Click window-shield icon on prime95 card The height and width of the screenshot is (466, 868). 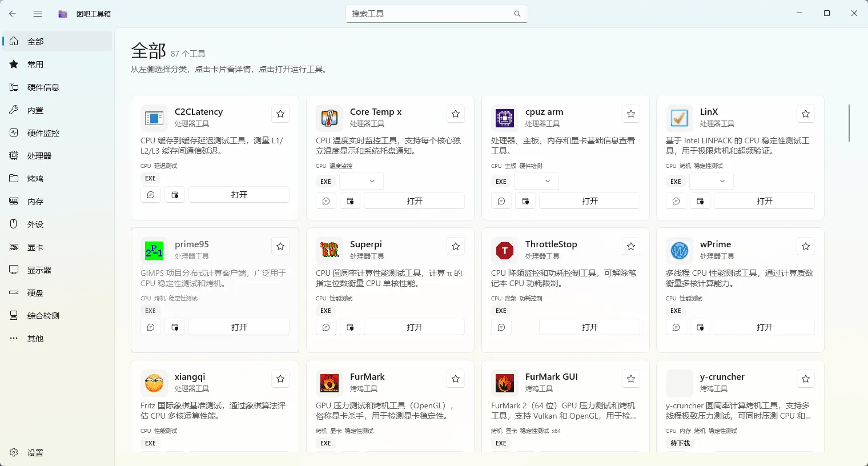[x=175, y=327]
